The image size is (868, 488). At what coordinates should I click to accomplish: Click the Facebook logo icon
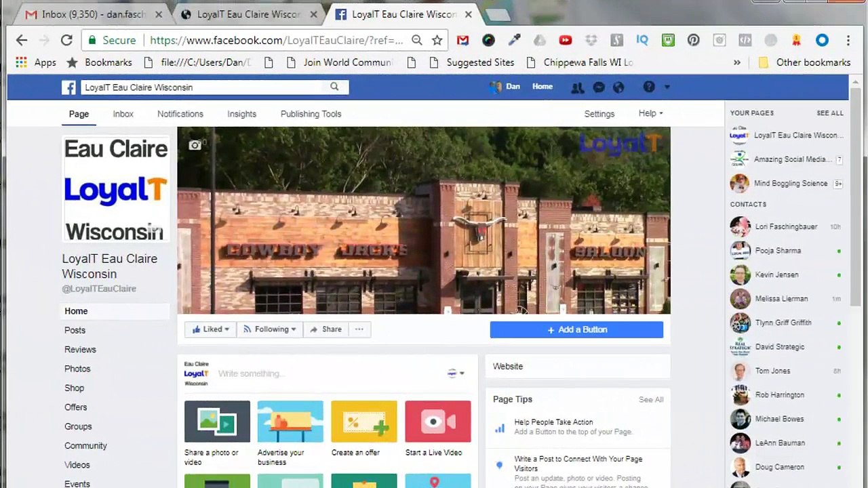click(x=68, y=87)
